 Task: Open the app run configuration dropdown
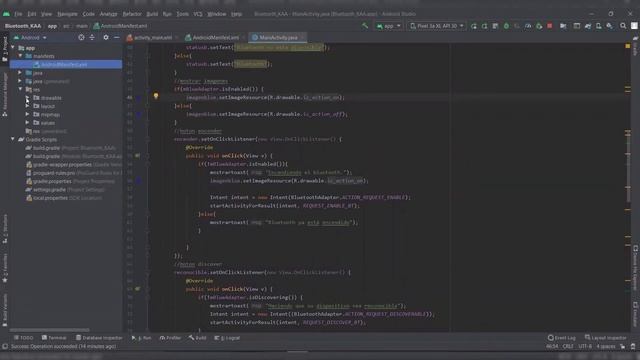388,26
